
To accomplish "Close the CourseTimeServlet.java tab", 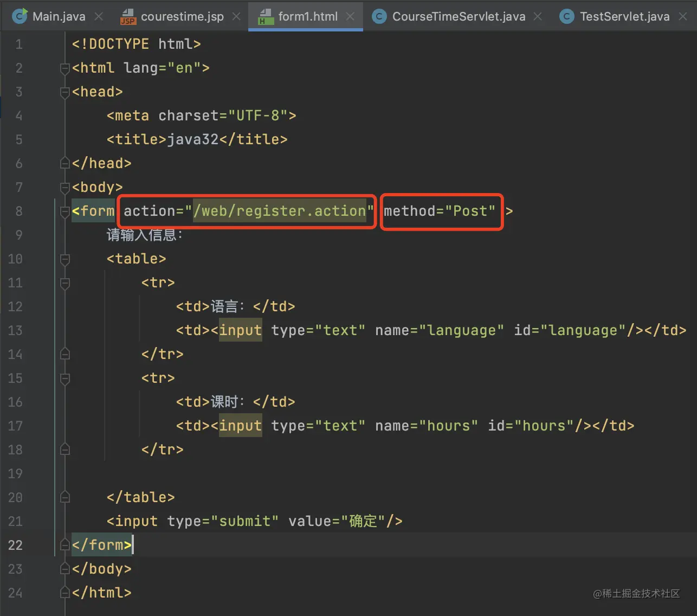I will (x=538, y=16).
